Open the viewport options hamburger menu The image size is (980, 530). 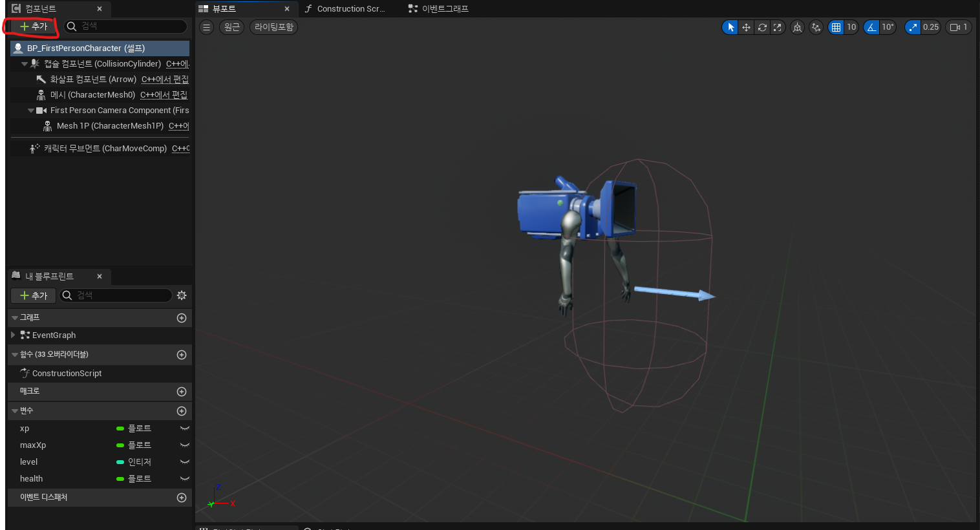click(206, 27)
